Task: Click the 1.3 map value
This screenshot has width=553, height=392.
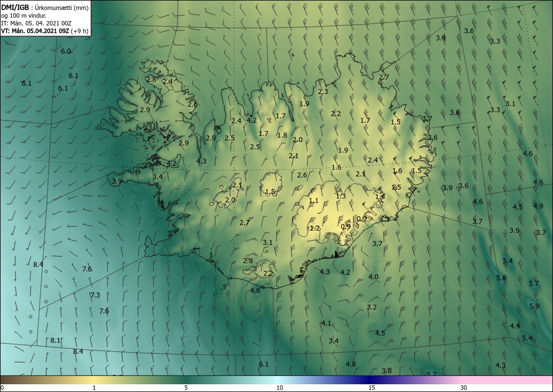Action: click(x=341, y=196)
